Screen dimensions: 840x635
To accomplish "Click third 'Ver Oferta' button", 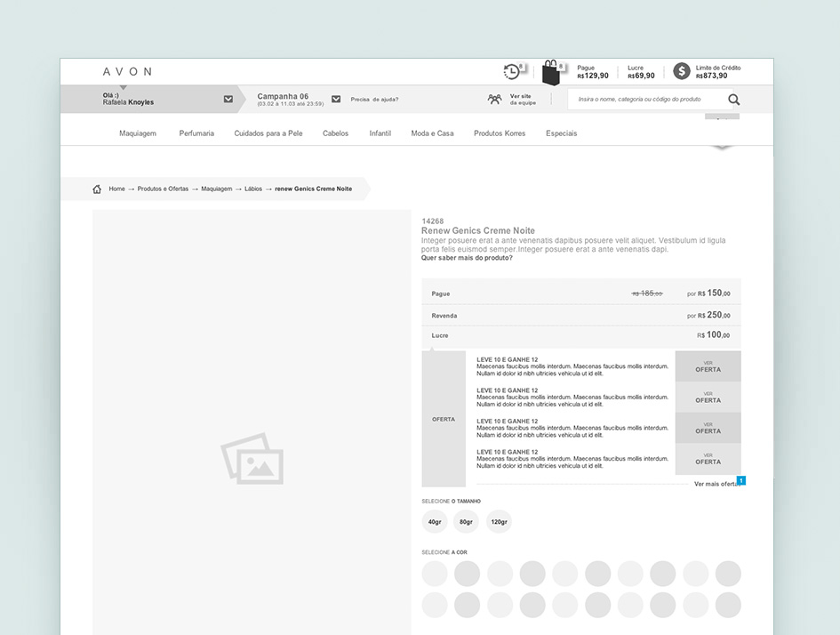I will [x=708, y=428].
